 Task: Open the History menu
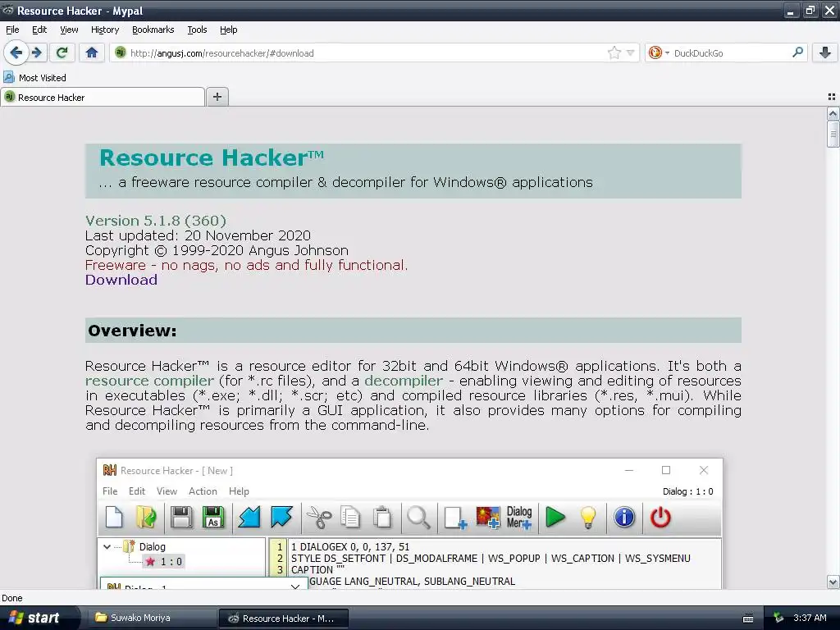(x=105, y=30)
